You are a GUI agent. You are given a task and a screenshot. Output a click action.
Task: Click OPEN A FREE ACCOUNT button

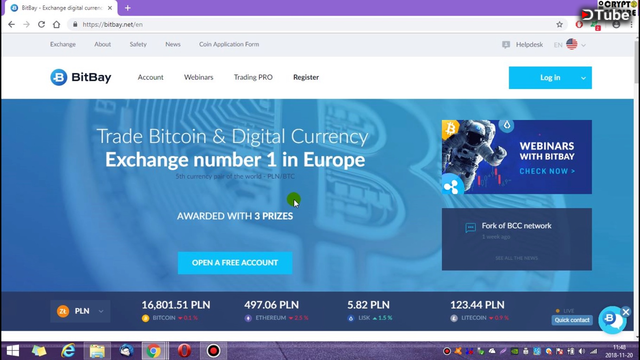(x=235, y=263)
